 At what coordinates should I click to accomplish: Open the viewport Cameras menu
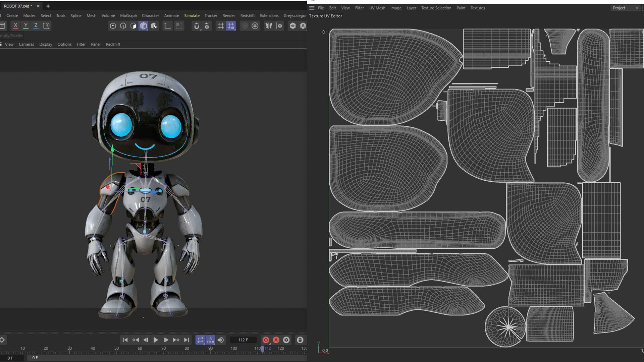coord(26,44)
